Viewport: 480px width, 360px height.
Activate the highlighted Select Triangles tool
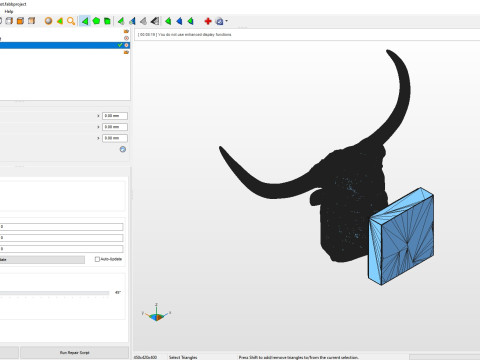85,21
